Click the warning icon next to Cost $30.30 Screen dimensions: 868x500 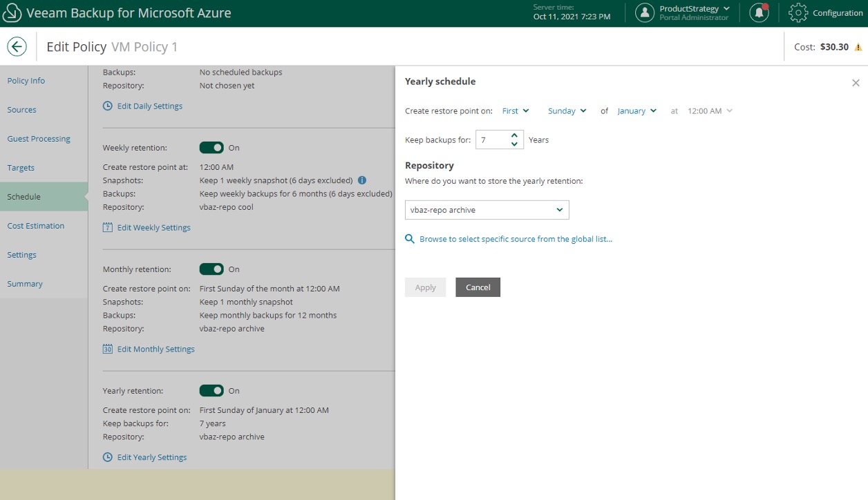coord(858,47)
